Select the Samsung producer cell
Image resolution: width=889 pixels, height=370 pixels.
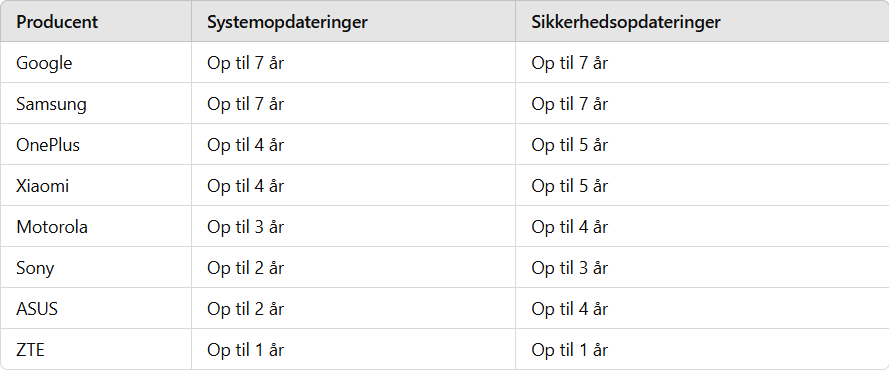coord(96,104)
